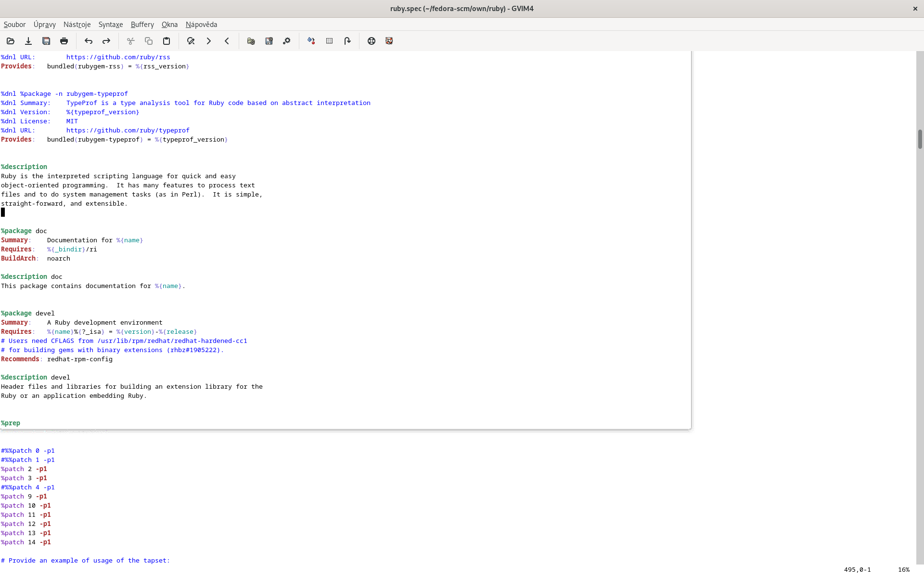
Task: Click the '%patch 12 -p1' line
Action: pyautogui.click(x=26, y=524)
